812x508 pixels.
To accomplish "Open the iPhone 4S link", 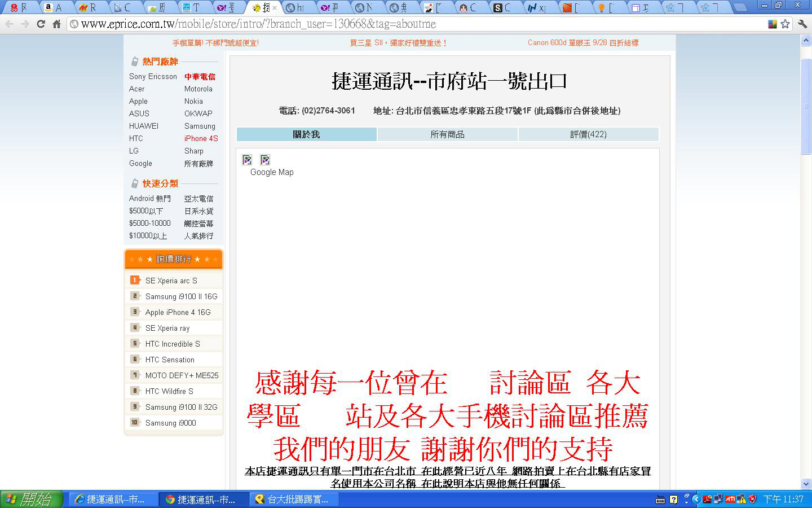I will [x=201, y=138].
